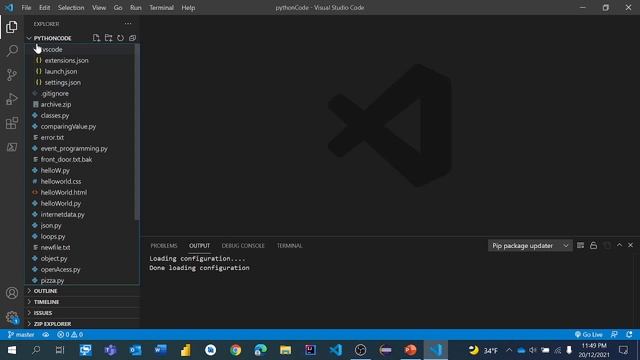
Task: Clear the output panel
Action: coord(580,245)
